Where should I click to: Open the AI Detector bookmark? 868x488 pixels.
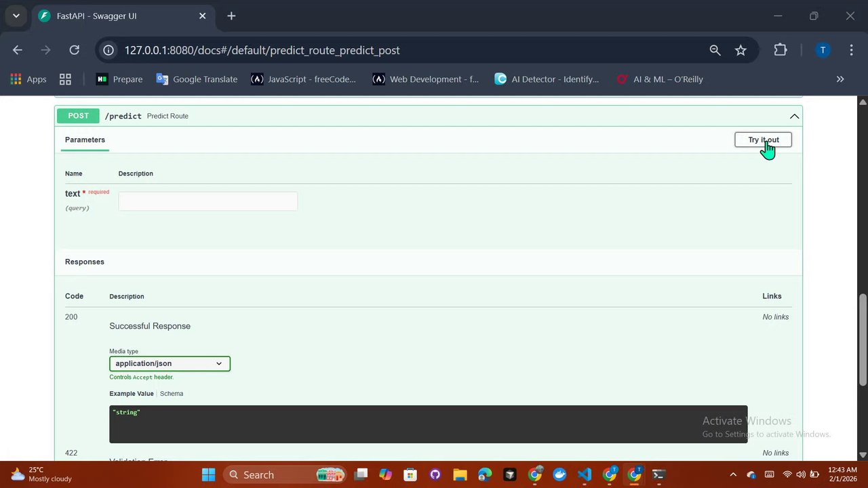pyautogui.click(x=547, y=79)
